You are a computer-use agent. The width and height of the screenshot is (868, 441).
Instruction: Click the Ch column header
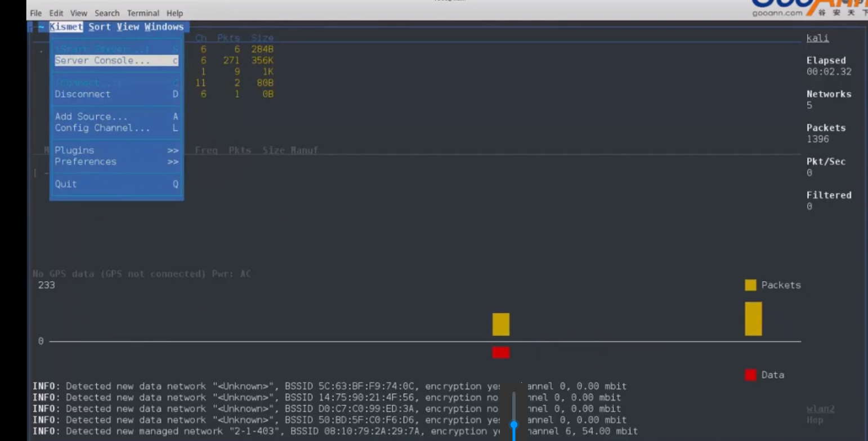point(201,38)
